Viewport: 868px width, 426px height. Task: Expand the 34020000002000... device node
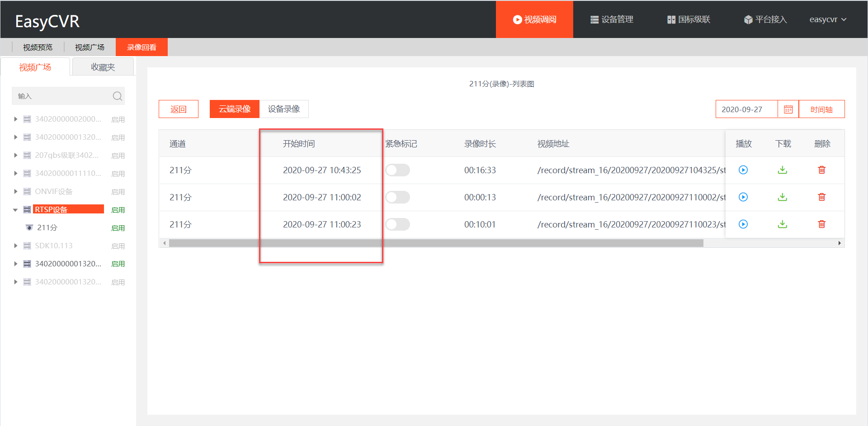15,119
